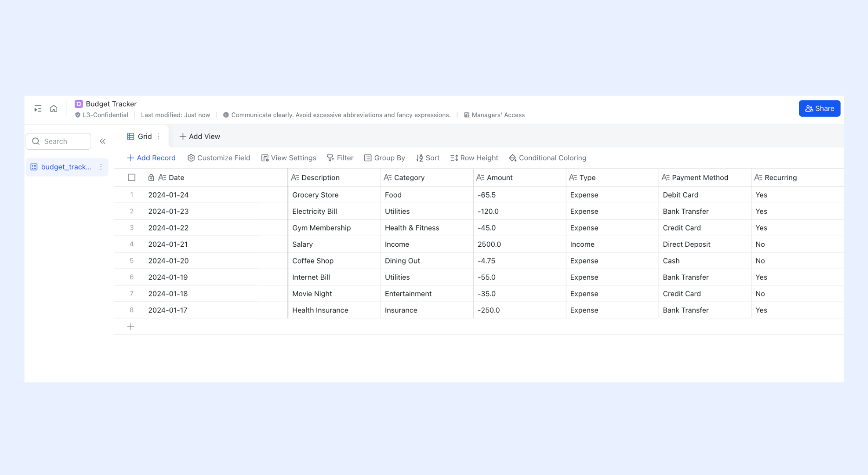
Task: Open View Settings
Action: [x=288, y=158]
